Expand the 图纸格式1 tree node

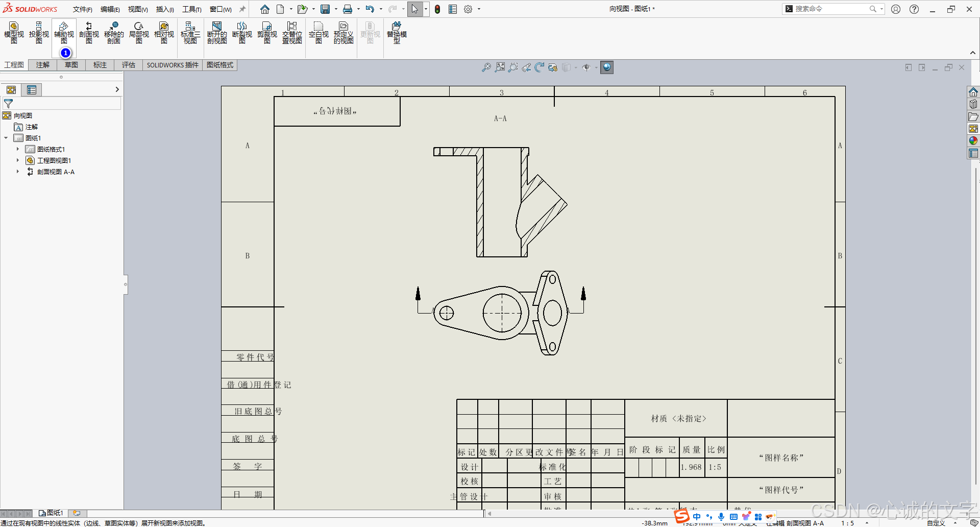17,149
